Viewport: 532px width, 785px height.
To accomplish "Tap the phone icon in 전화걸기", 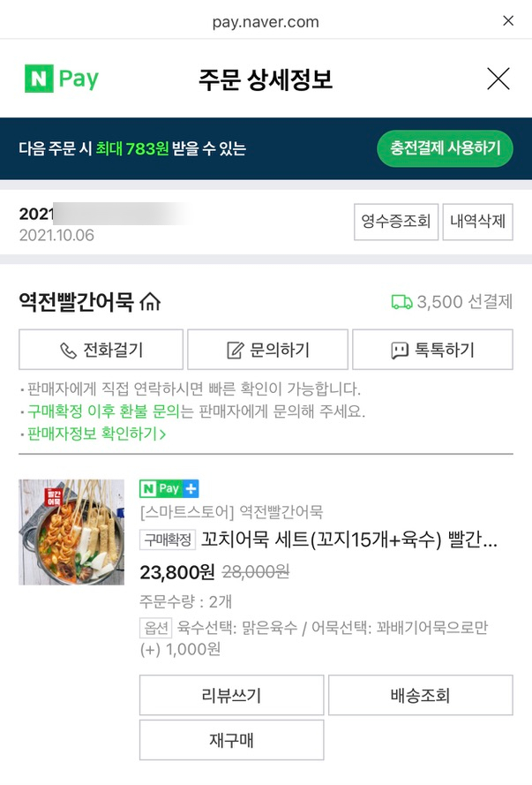I will coord(68,350).
